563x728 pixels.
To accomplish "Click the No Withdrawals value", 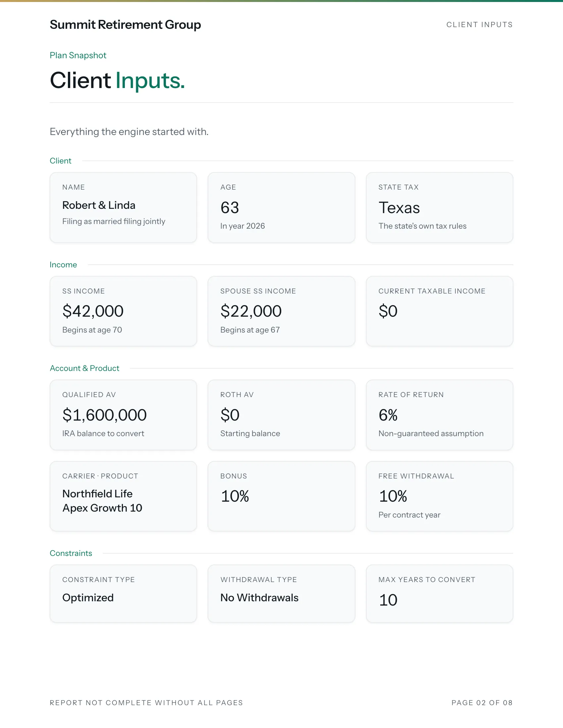I will (260, 598).
